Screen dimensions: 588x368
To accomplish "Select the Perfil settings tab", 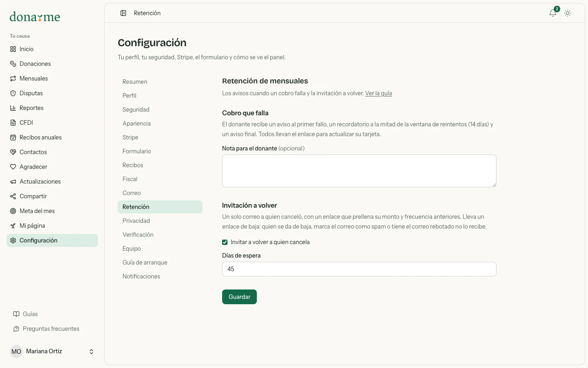I will (160, 96).
